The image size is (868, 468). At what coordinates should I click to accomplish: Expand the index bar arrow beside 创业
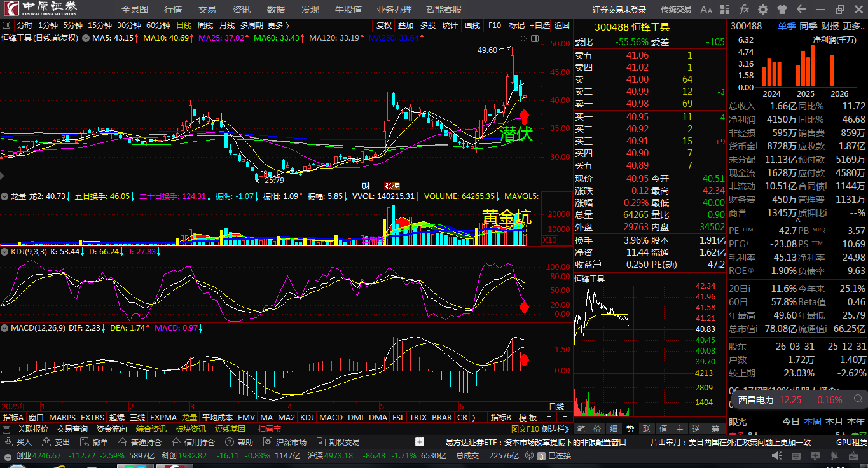[8, 456]
